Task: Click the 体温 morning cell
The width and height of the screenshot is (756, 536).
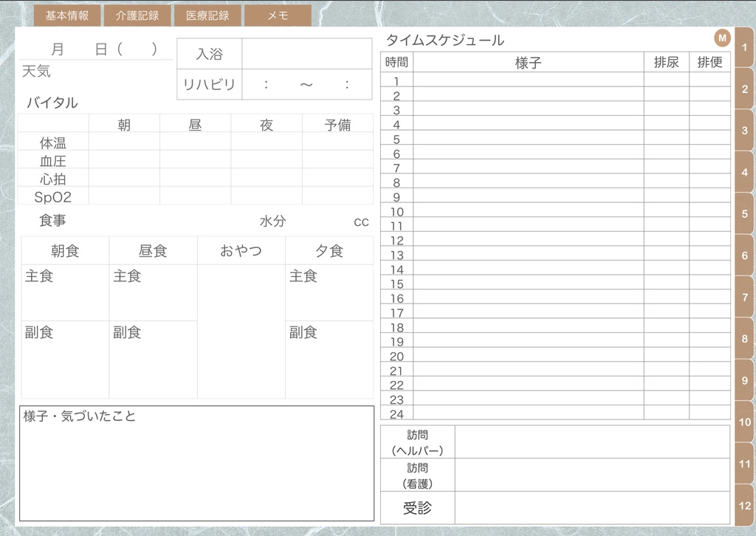Action: [x=124, y=143]
